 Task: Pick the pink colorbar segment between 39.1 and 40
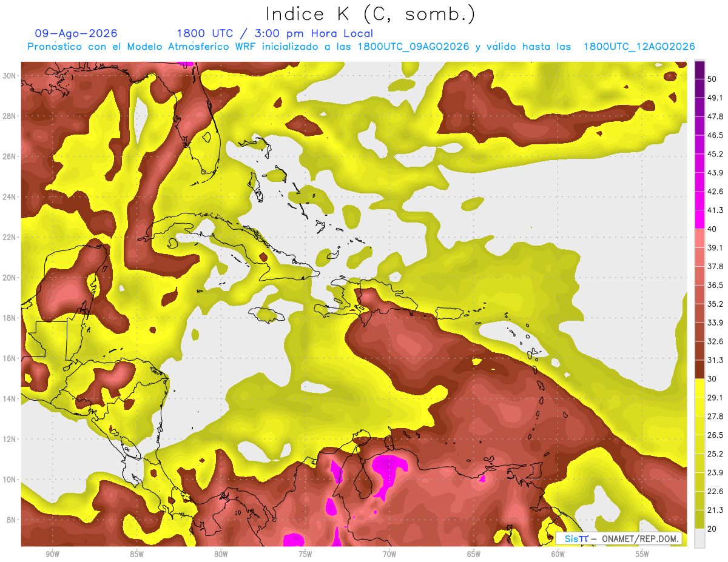[x=699, y=238]
